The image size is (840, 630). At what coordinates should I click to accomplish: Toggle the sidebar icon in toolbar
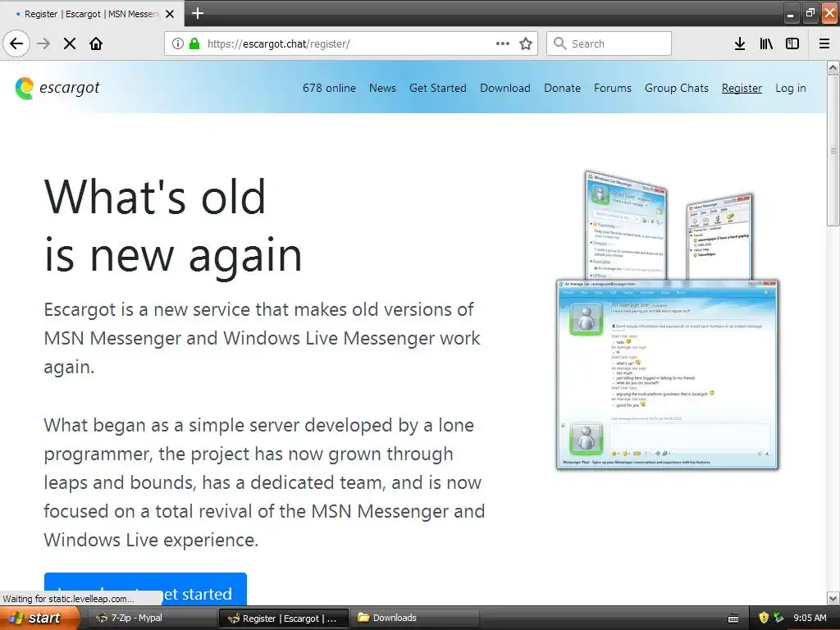tap(792, 43)
